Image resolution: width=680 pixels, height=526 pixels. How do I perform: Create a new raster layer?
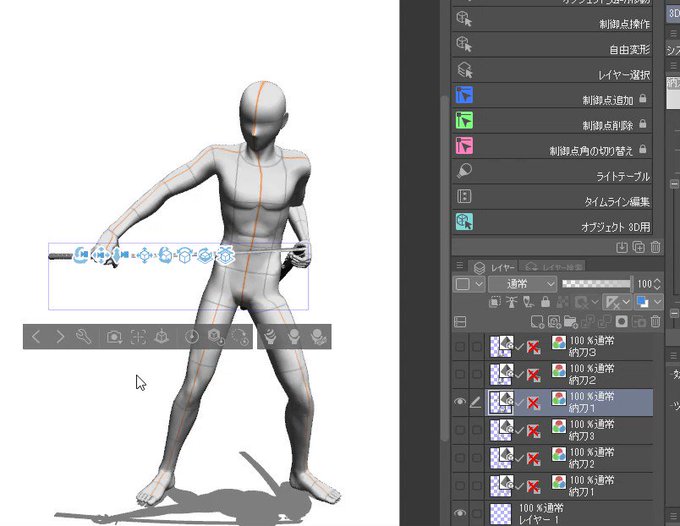point(537,322)
